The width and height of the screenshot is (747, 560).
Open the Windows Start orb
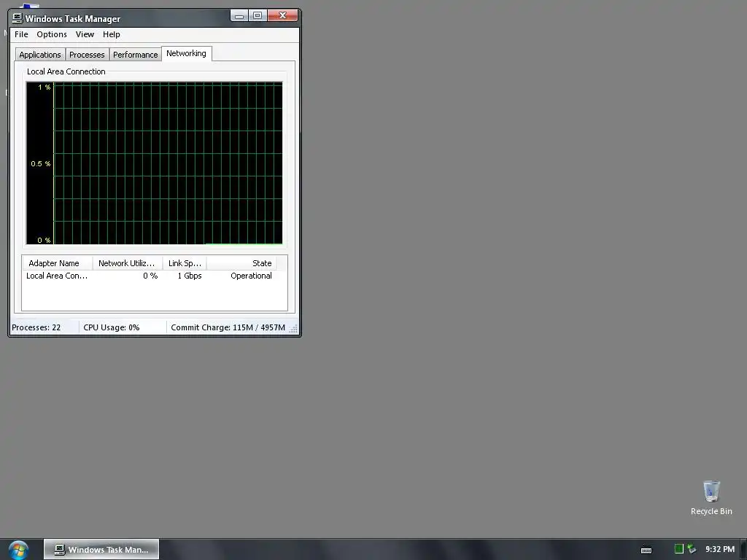click(x=18, y=550)
